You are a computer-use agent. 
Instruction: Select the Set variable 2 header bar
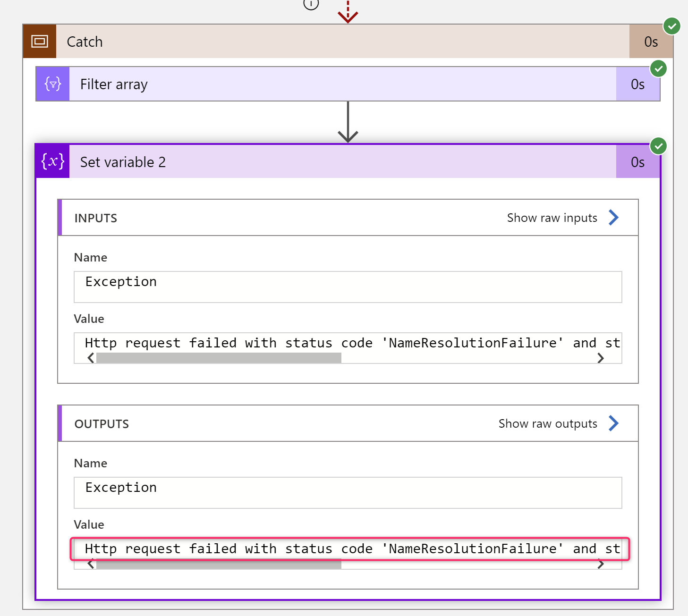pos(331,161)
